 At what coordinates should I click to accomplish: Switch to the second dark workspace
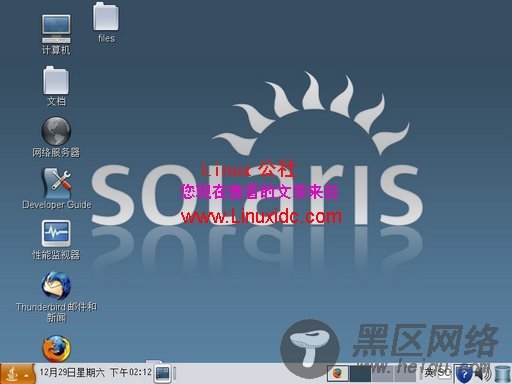pyautogui.click(x=360, y=373)
